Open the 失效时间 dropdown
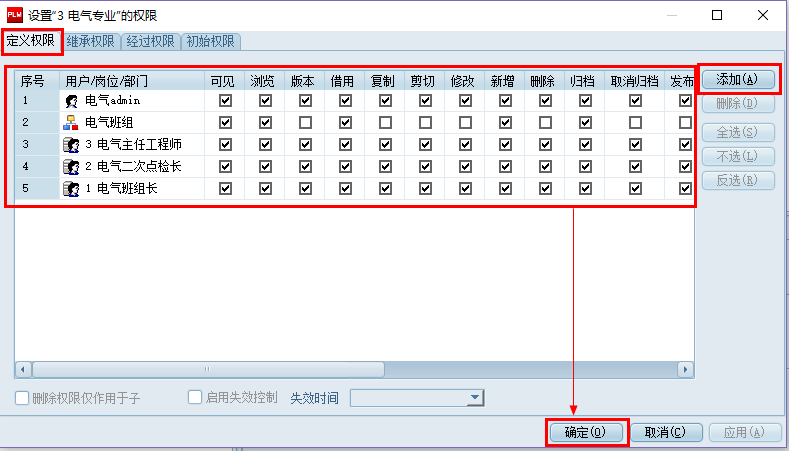This screenshot has height=451, width=789. pos(475,398)
